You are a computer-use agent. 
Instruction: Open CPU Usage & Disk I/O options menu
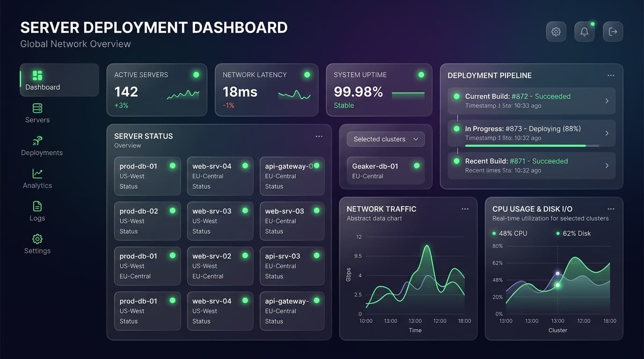pos(611,209)
